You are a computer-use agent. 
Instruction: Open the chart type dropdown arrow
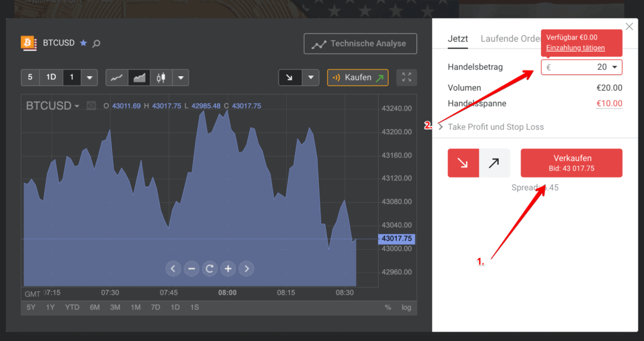[x=181, y=78]
